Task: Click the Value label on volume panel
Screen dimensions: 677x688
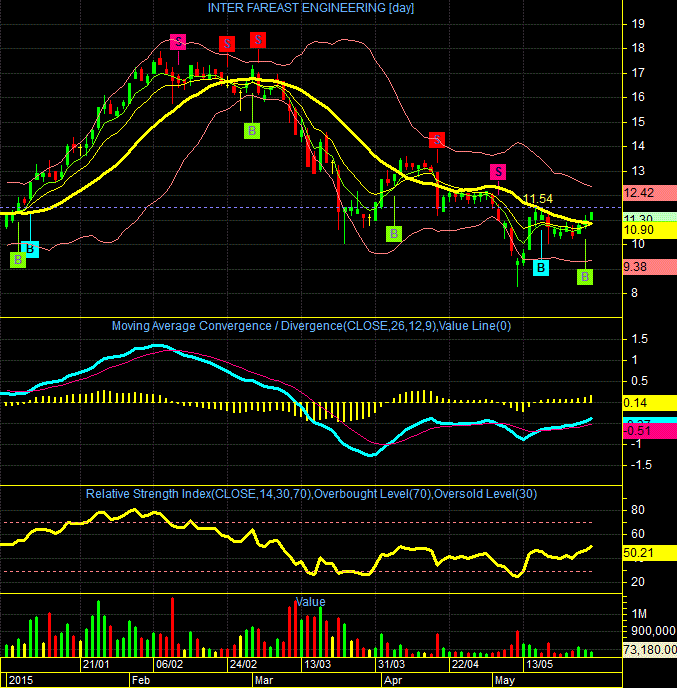Action: (311, 602)
